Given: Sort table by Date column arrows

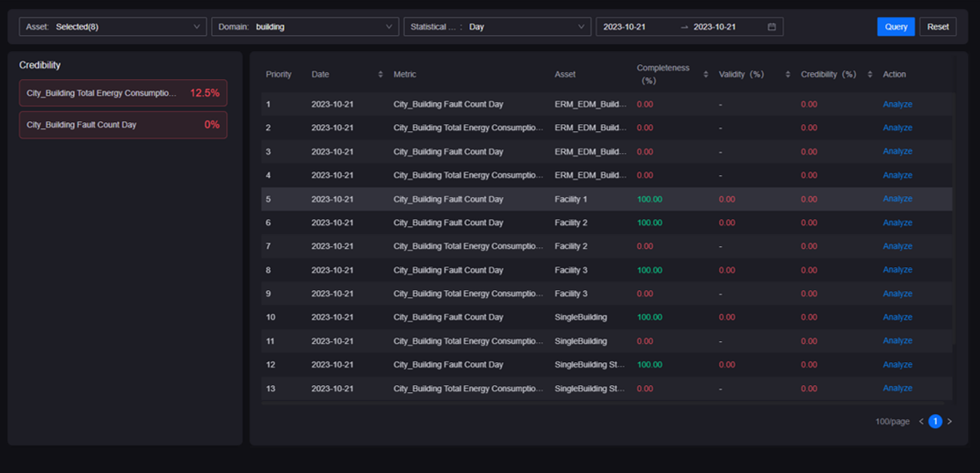Looking at the screenshot, I should tap(381, 75).
